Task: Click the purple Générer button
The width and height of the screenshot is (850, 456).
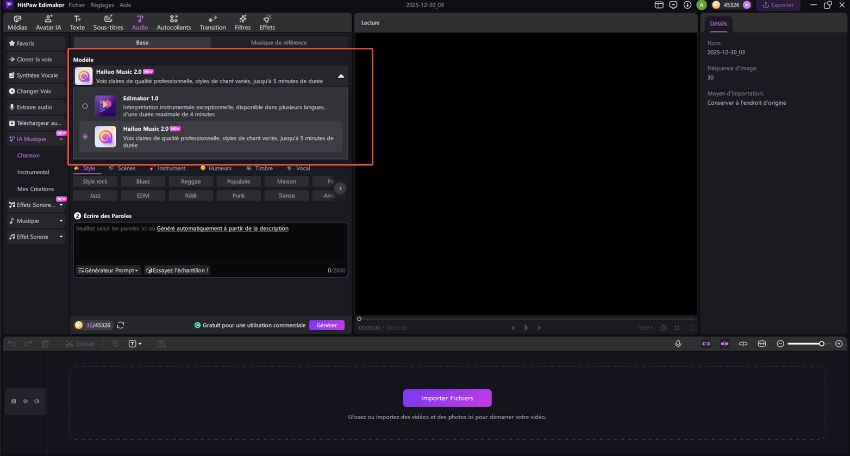Action: click(x=325, y=325)
